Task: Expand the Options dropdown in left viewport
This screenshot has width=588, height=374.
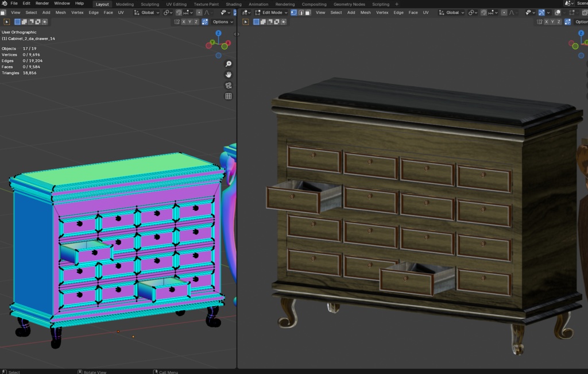Action: (222, 22)
